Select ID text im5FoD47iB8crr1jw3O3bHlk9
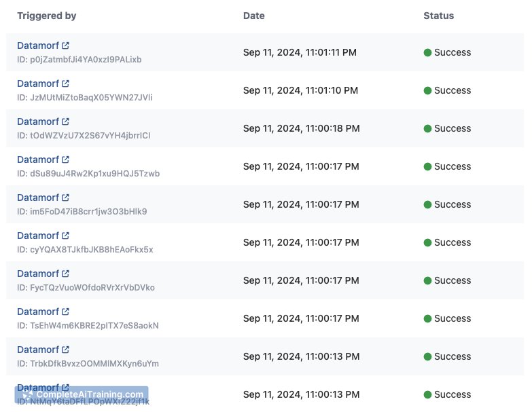This screenshot has width=532, height=412. click(x=88, y=211)
